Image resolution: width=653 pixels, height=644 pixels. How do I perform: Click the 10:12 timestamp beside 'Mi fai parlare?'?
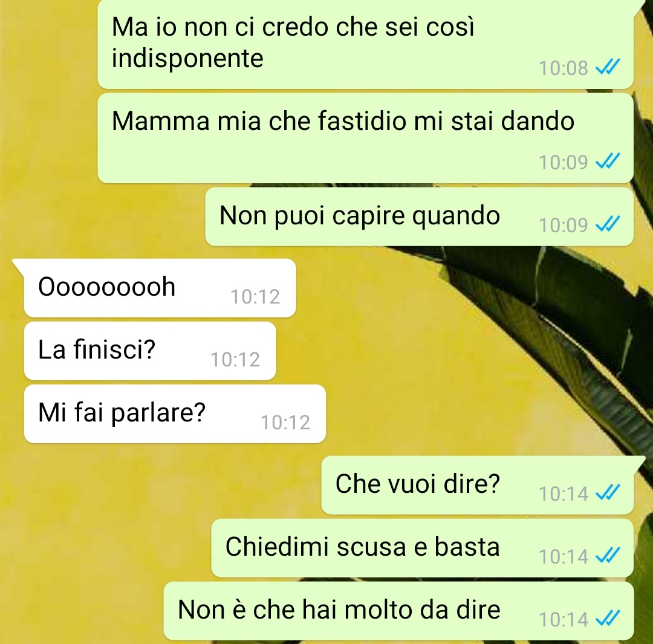click(x=285, y=423)
